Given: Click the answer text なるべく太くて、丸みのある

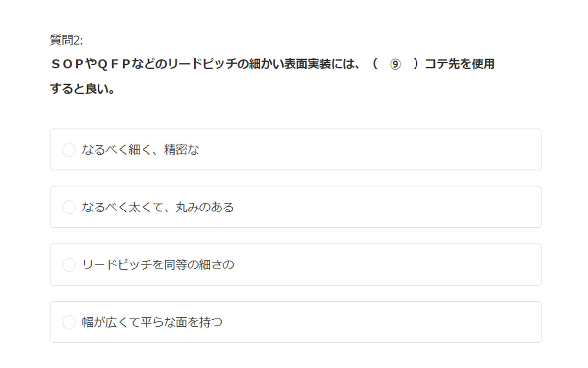Looking at the screenshot, I should (x=158, y=207).
